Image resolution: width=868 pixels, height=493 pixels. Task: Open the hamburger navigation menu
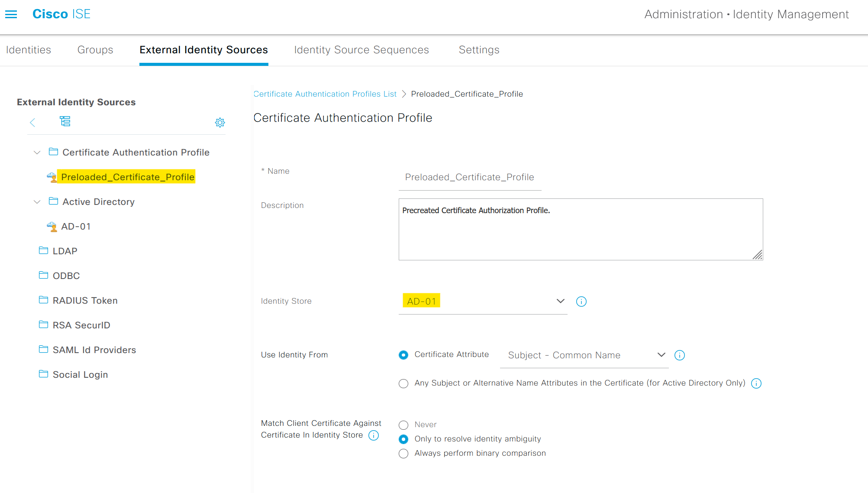pos(11,14)
